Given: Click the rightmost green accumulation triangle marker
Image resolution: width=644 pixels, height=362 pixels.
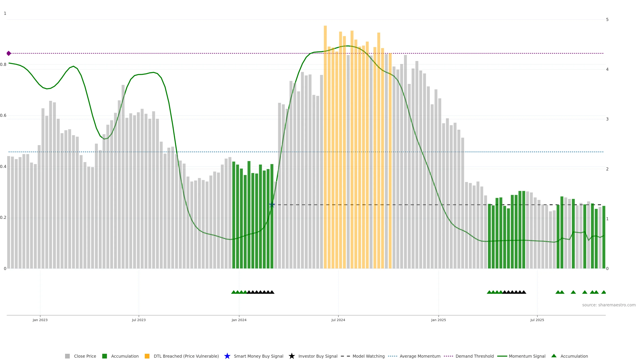Looking at the screenshot, I should pos(604,292).
